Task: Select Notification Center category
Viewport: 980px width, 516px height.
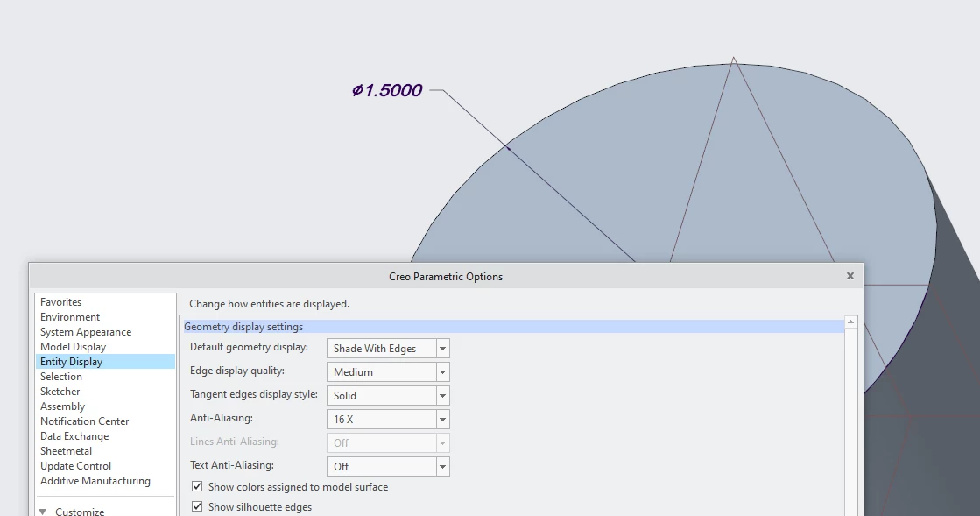Action: pyautogui.click(x=85, y=421)
